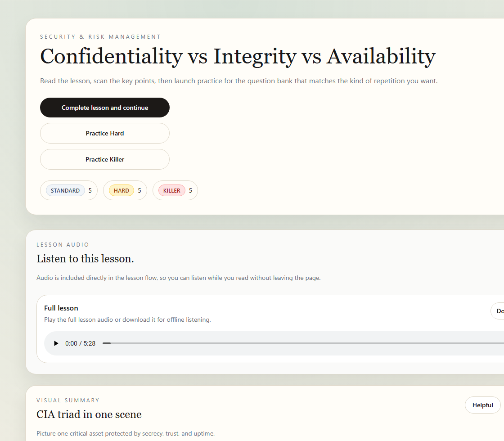Start the Practice Killer session
This screenshot has height=441, width=504.
point(105,159)
